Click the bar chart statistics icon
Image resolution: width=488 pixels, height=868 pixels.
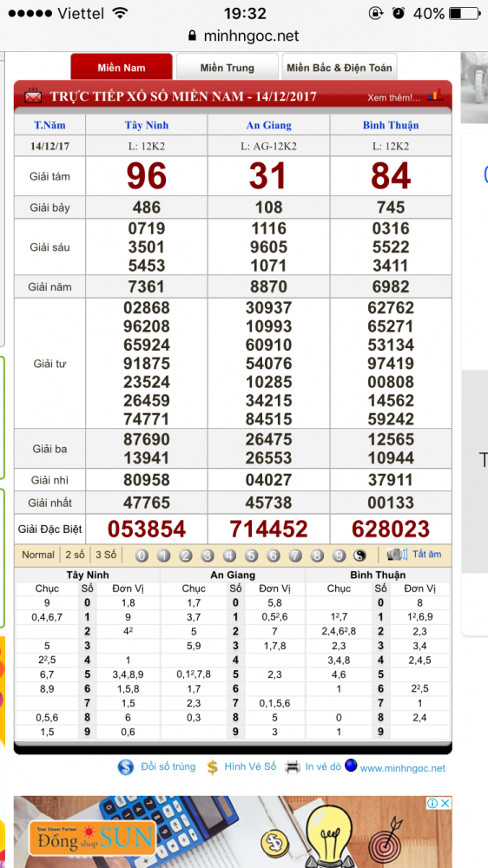(x=435, y=94)
